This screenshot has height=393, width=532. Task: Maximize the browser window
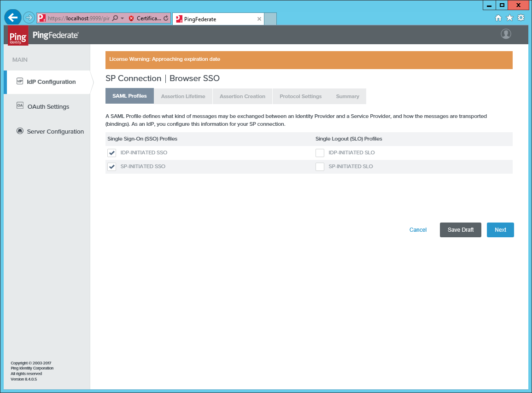tap(502, 5)
